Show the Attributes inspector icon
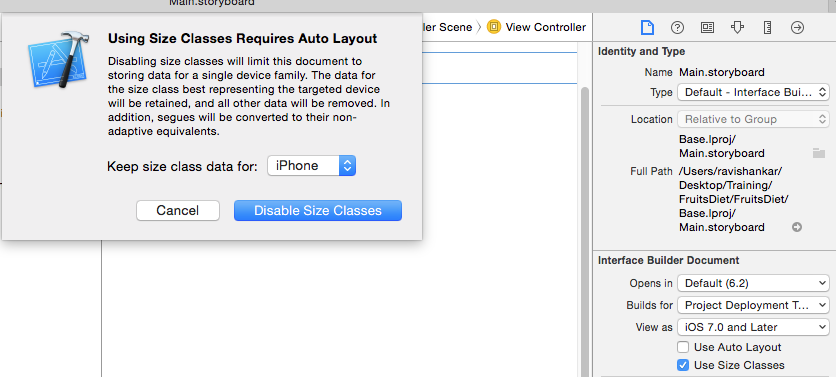836x377 pixels. (737, 27)
